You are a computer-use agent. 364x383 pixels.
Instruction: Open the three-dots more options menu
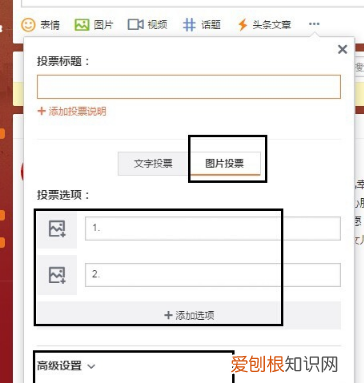(314, 24)
